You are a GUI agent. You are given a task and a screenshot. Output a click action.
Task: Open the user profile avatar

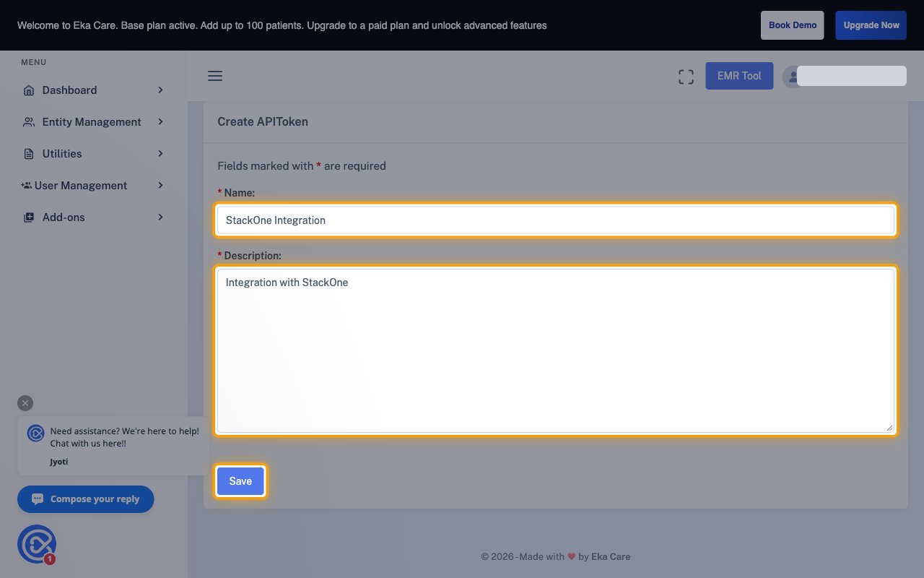[793, 77]
